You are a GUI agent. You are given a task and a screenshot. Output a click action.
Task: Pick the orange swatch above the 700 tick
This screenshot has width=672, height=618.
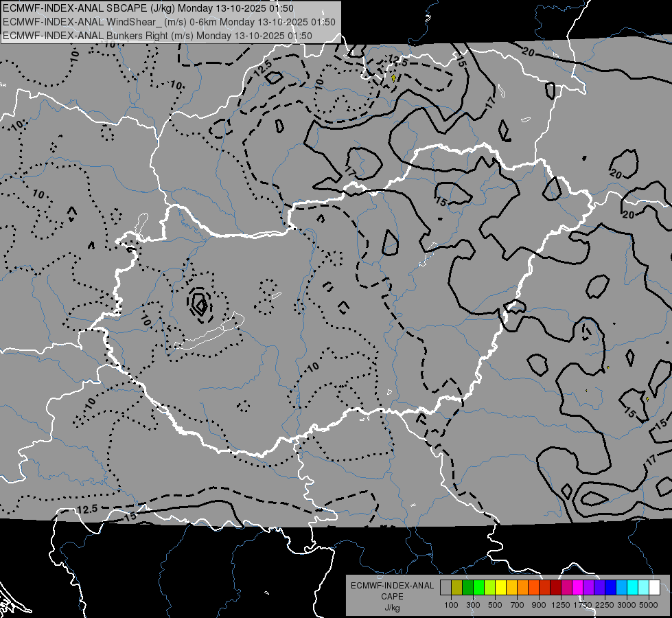click(522, 588)
